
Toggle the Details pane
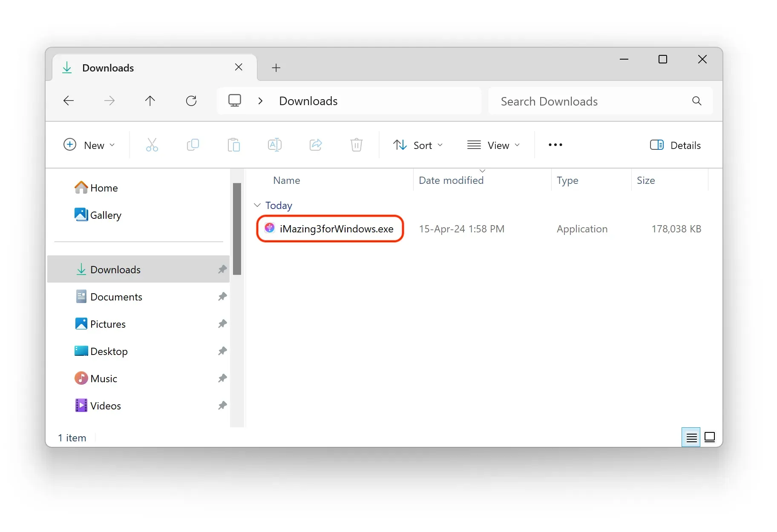pos(675,145)
